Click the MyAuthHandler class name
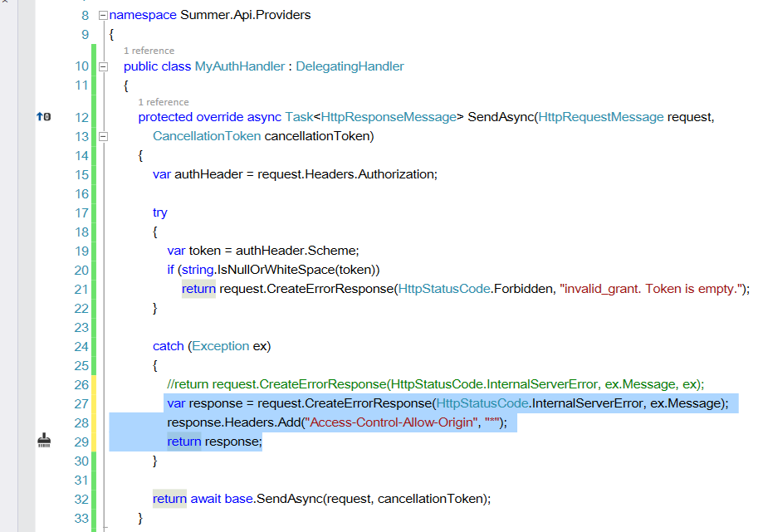 click(x=240, y=66)
